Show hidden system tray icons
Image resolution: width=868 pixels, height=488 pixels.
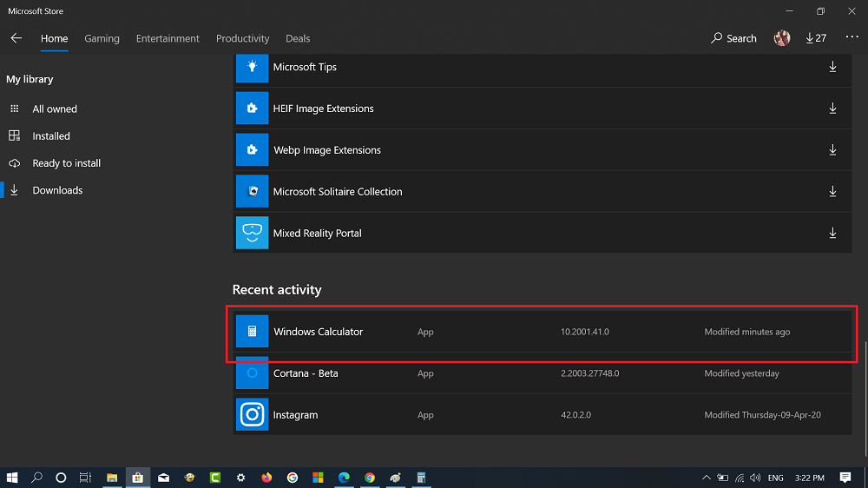(707, 478)
